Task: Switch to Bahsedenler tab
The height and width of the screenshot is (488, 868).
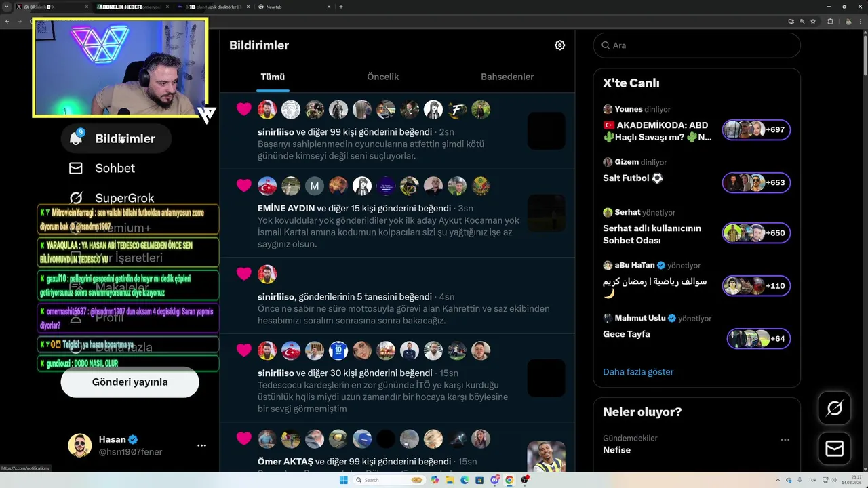Action: tap(507, 77)
